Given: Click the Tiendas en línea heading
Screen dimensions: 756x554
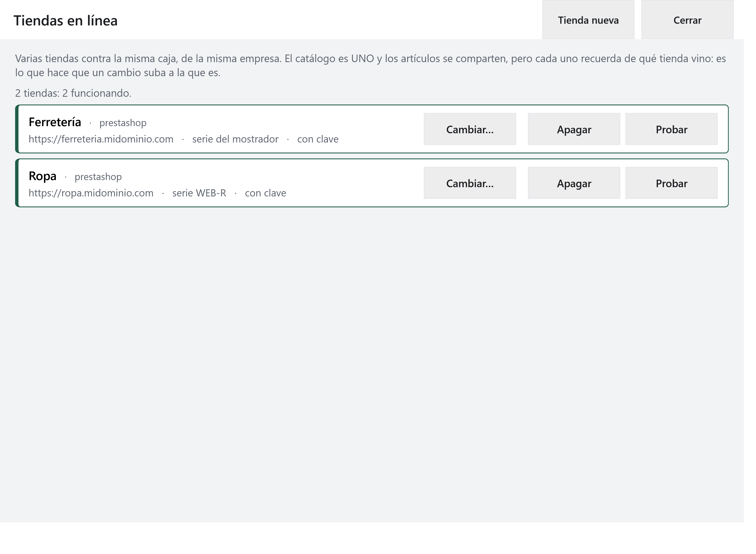Looking at the screenshot, I should [x=66, y=20].
